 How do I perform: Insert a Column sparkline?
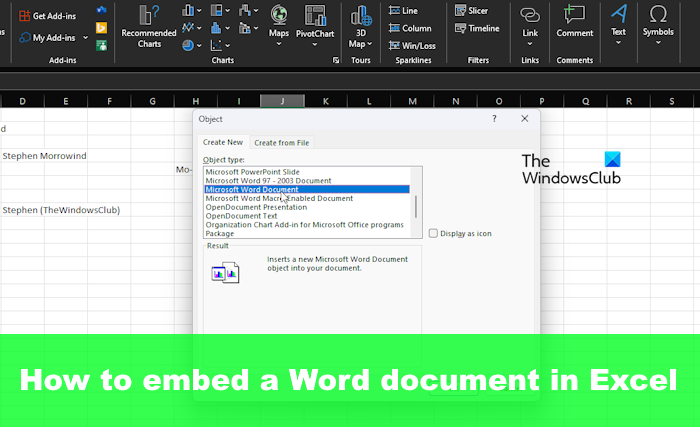409,28
